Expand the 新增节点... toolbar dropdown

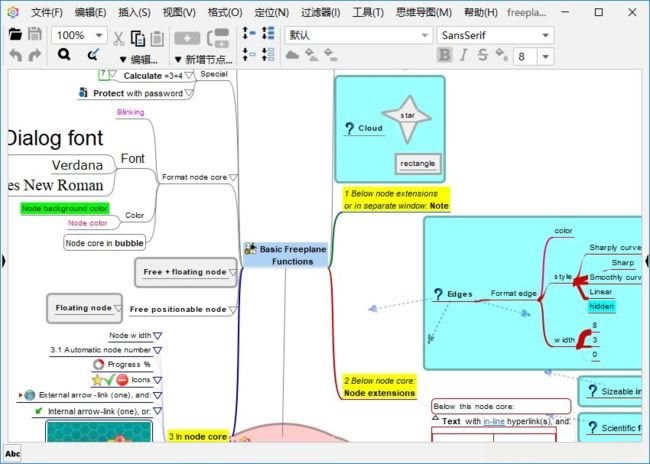coord(204,60)
